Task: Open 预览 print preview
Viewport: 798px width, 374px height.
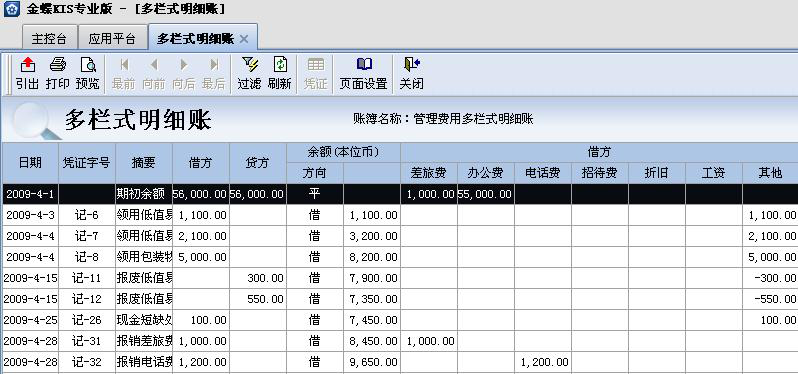Action: point(88,65)
